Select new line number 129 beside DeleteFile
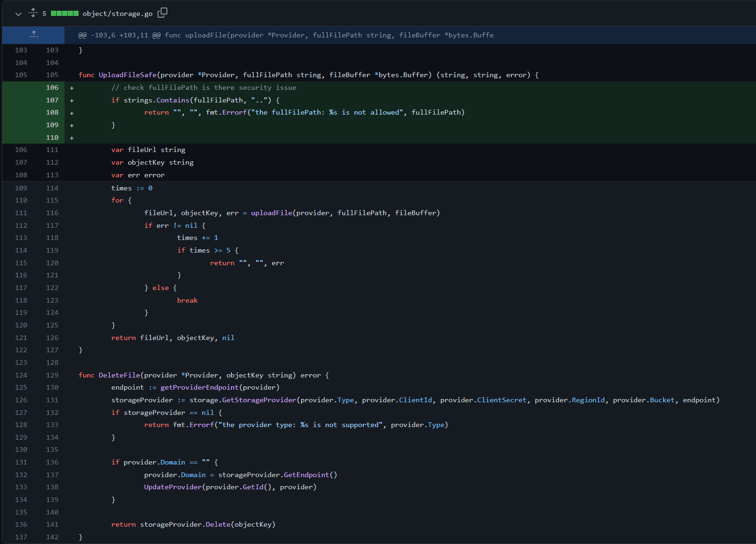The image size is (756, 544). pyautogui.click(x=52, y=375)
